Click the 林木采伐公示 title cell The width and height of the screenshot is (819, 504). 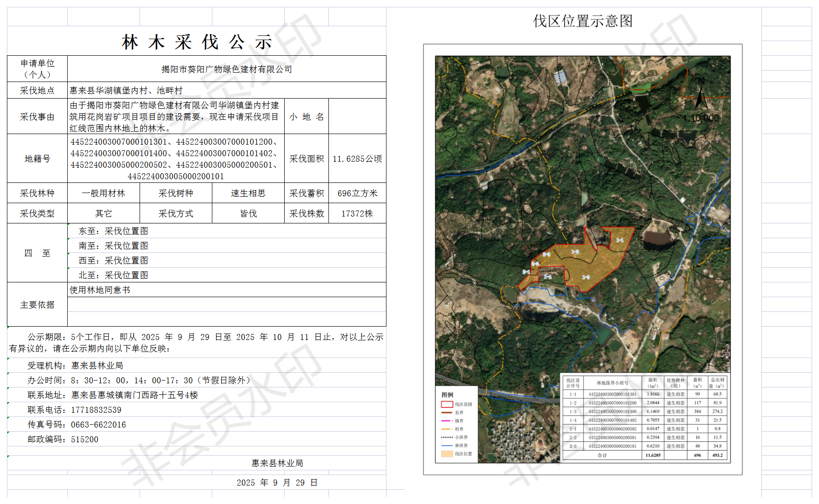[197, 42]
